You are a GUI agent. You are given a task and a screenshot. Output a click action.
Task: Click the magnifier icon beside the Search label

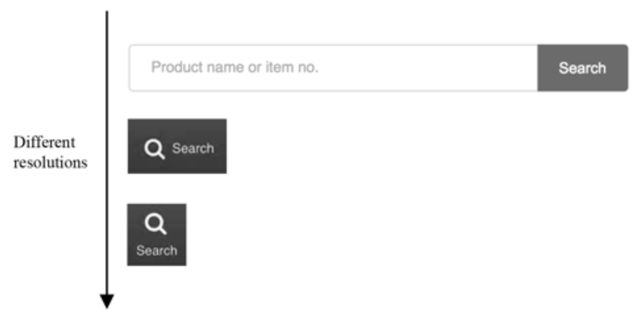tap(154, 149)
